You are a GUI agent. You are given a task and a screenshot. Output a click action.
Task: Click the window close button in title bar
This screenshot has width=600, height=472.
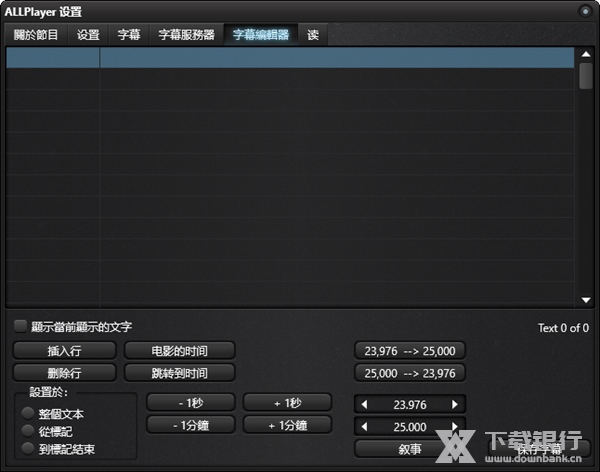click(x=585, y=11)
